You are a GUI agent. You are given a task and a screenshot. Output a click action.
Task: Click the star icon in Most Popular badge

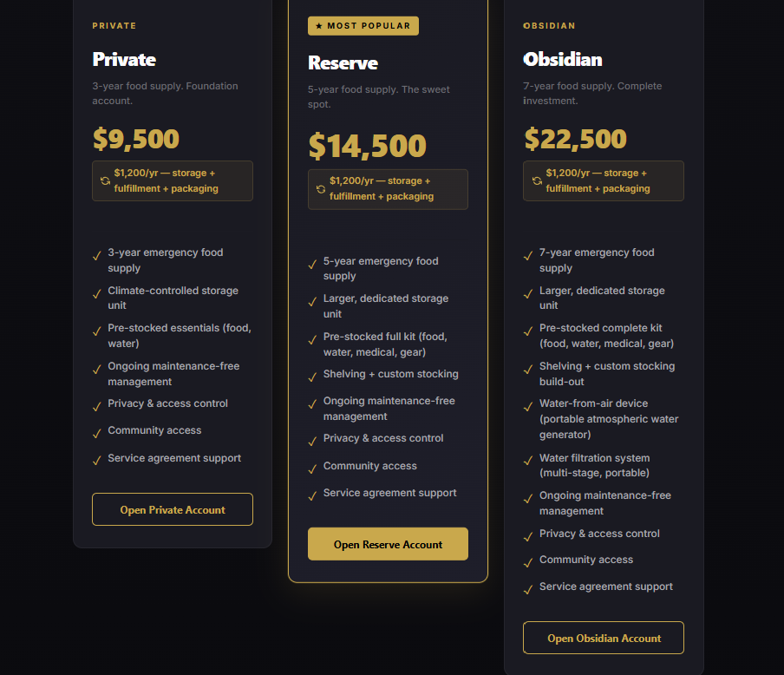pyautogui.click(x=319, y=26)
